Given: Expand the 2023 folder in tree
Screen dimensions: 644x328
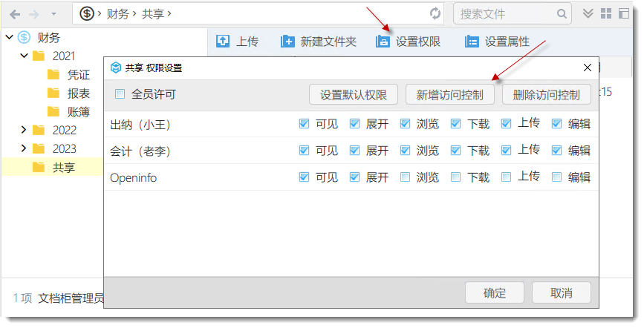Looking at the screenshot, I should 25,148.
